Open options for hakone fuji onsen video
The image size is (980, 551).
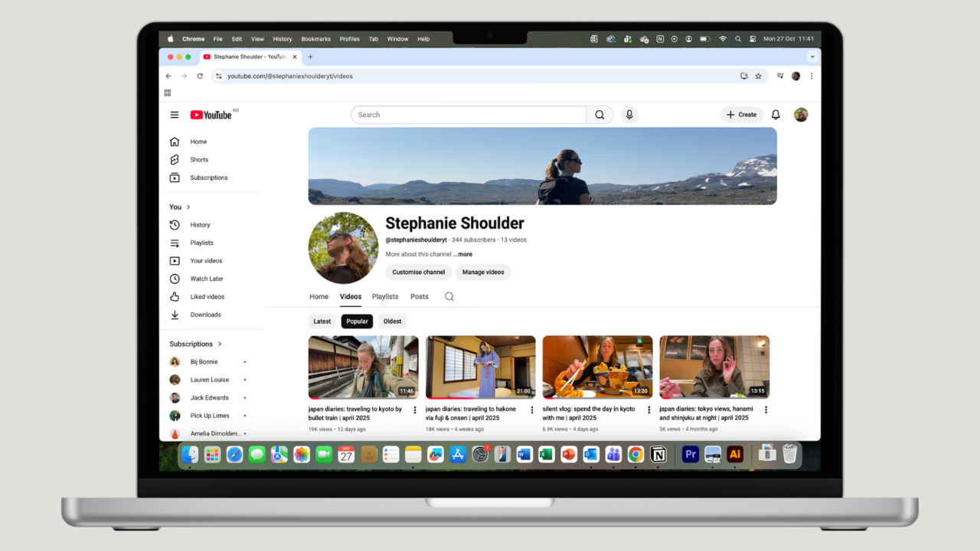coord(532,410)
